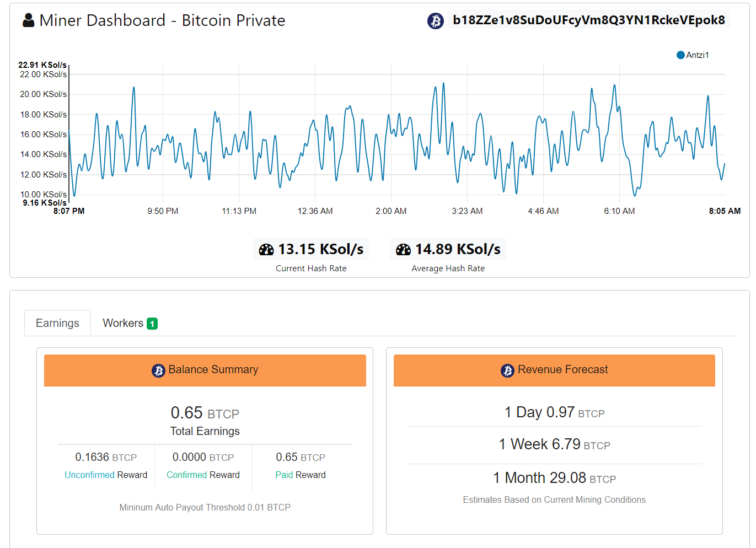The height and width of the screenshot is (548, 756).
Task: Click the coin icon in the Revenue Forecast header
Action: (507, 370)
